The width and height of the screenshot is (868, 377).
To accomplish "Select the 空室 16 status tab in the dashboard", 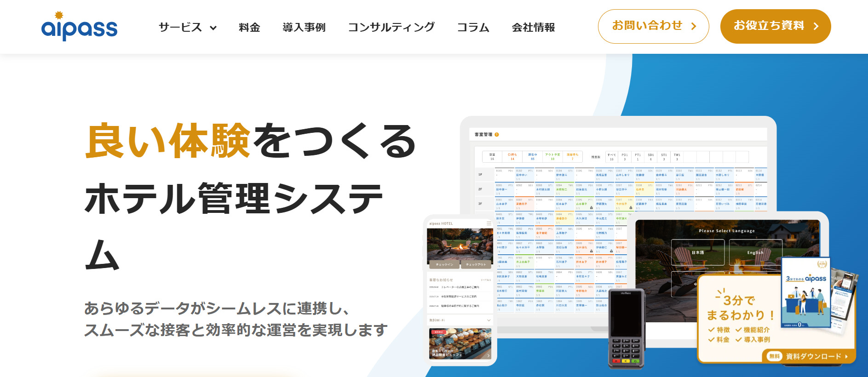I will point(492,157).
